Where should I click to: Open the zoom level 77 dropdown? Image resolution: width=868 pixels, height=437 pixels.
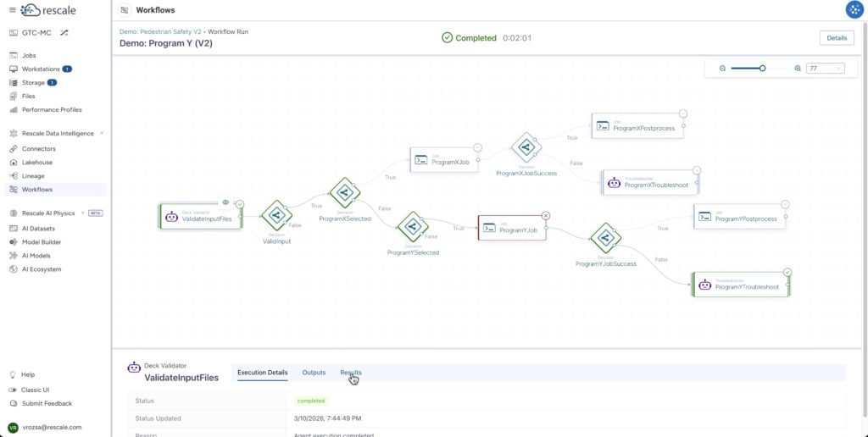pos(826,69)
